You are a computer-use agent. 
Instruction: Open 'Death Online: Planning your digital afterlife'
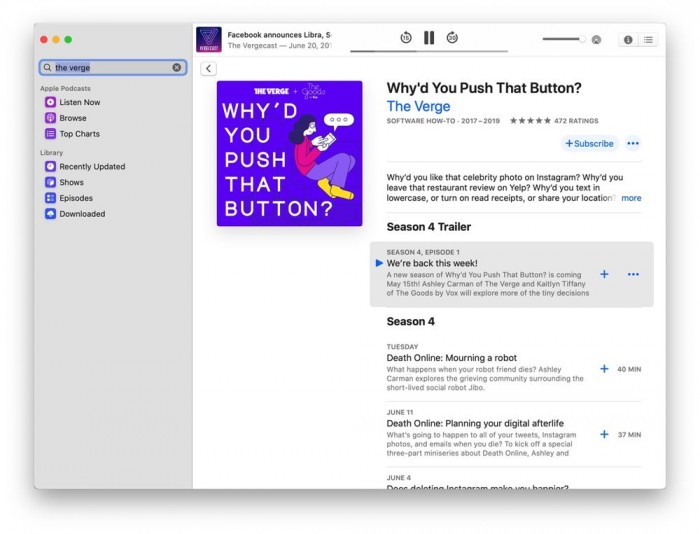[x=475, y=423]
